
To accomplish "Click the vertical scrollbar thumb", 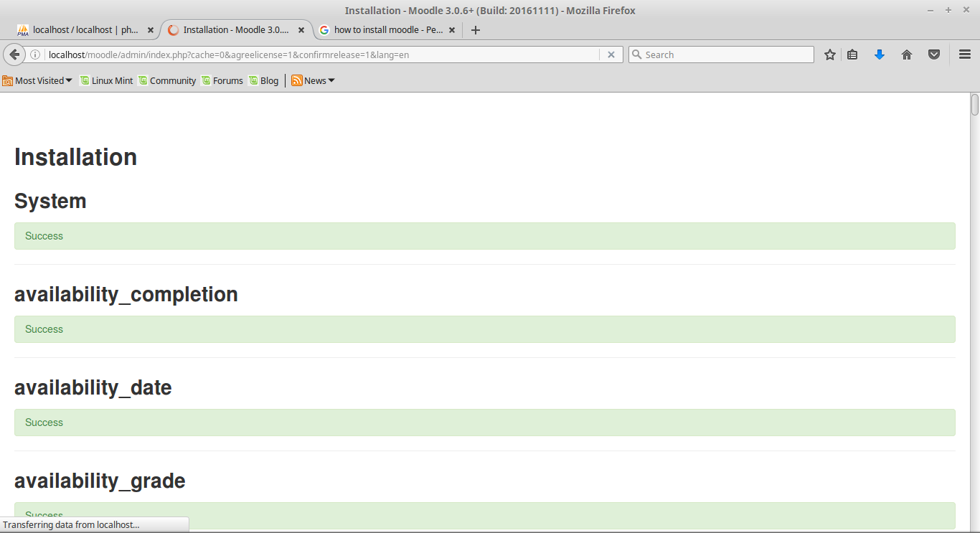I will [975, 105].
